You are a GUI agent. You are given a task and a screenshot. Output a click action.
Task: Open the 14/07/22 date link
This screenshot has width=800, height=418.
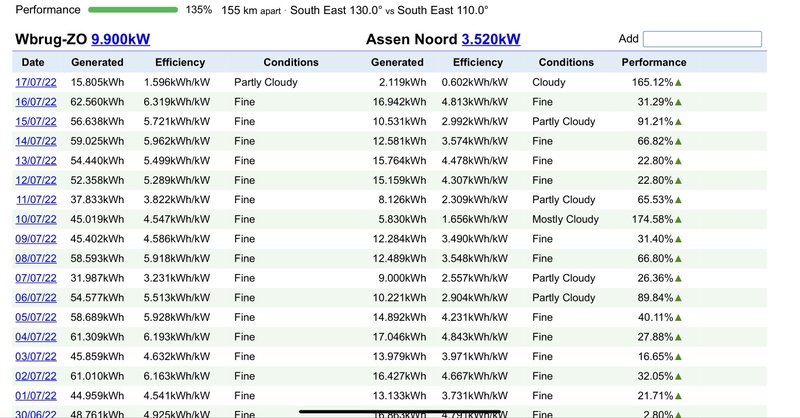[x=36, y=141]
